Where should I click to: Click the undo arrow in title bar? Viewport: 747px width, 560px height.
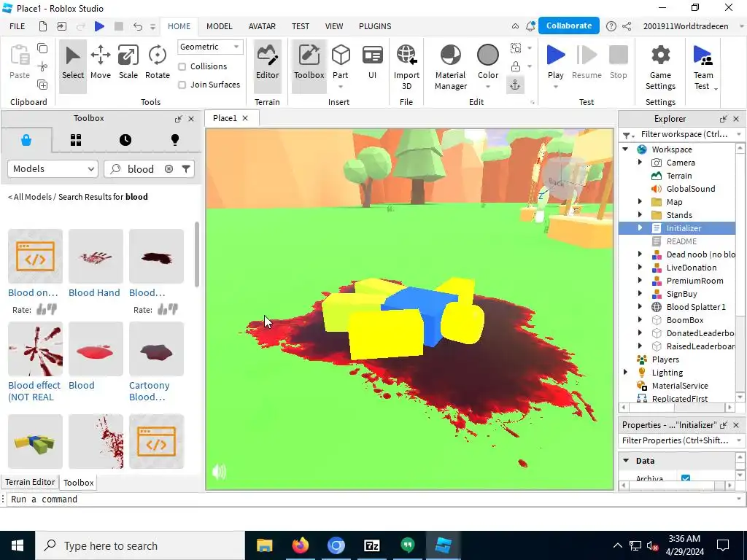coord(137,26)
